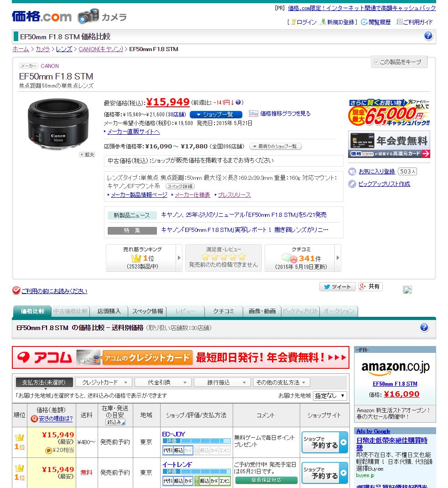
Task: Click the star rating in 満足度・レビュー box
Action: click(224, 257)
